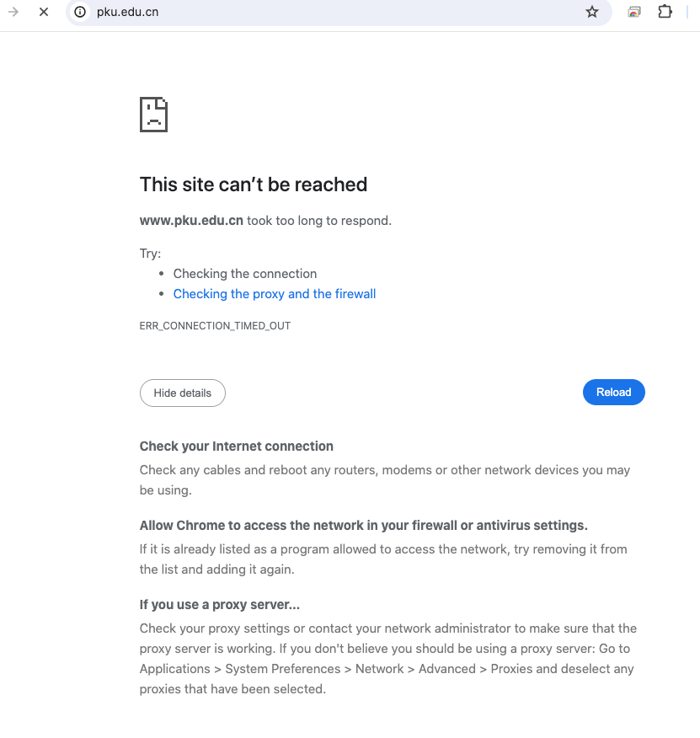This screenshot has width=700, height=738.
Task: Click the If you use a proxy server heading
Action: (219, 604)
